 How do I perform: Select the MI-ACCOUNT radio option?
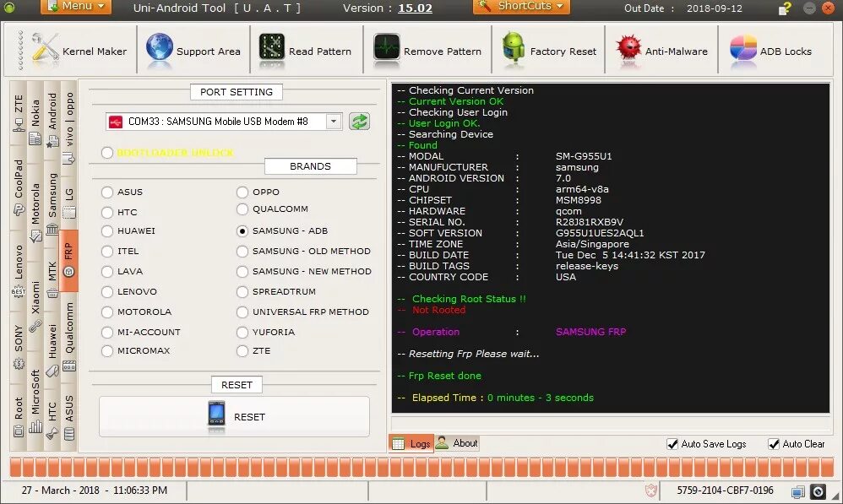107,332
